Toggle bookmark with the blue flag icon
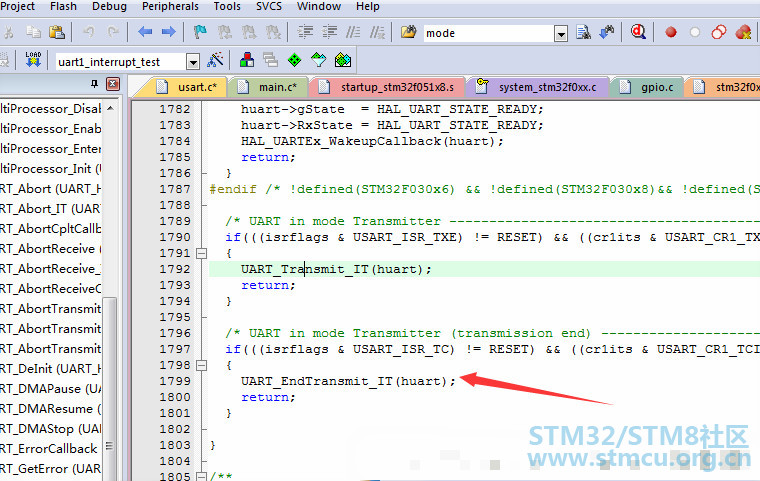 [200, 33]
